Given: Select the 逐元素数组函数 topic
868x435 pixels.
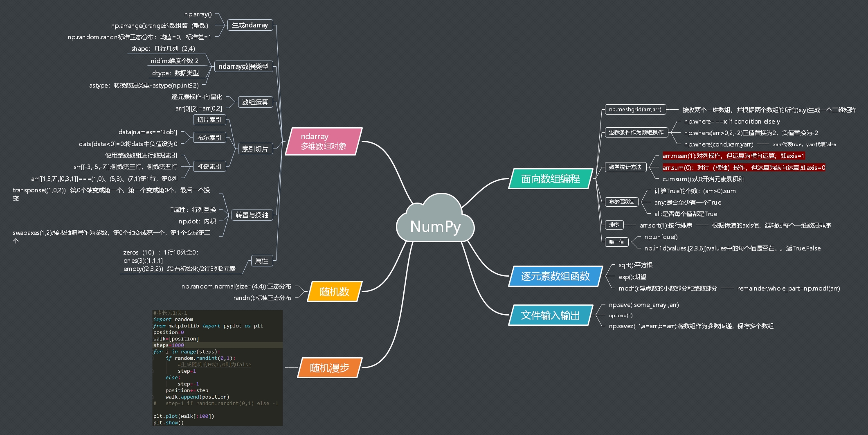Looking at the screenshot, I should [x=555, y=276].
